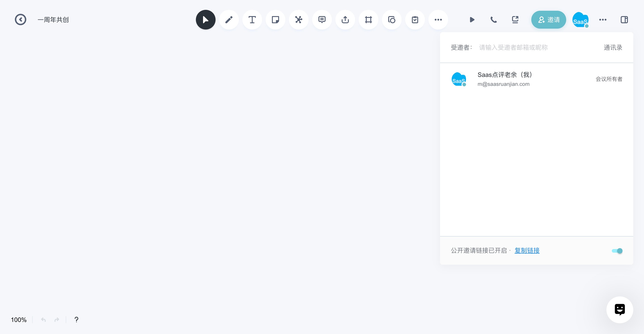
Task: Click the 邀请 invite button
Action: pos(549,20)
